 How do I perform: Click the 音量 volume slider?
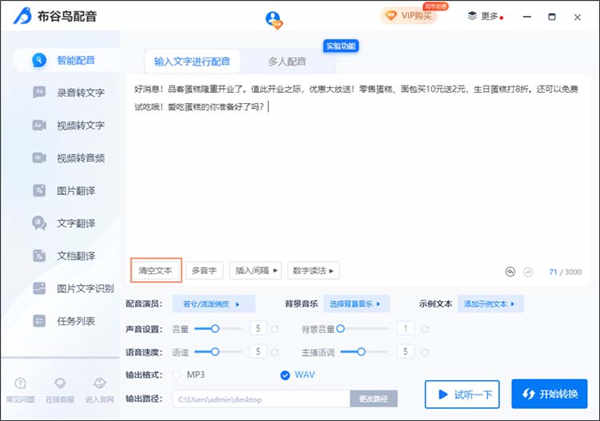(x=218, y=328)
